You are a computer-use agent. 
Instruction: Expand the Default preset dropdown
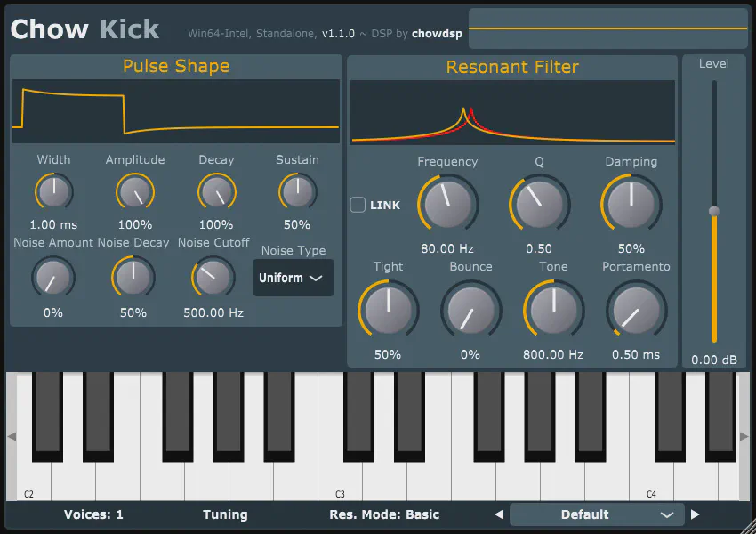597,514
